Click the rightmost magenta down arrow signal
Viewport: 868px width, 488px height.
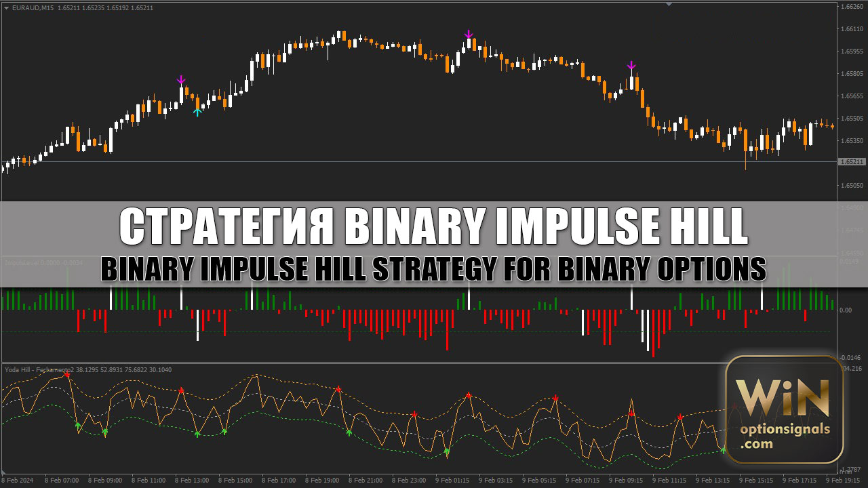tap(631, 66)
